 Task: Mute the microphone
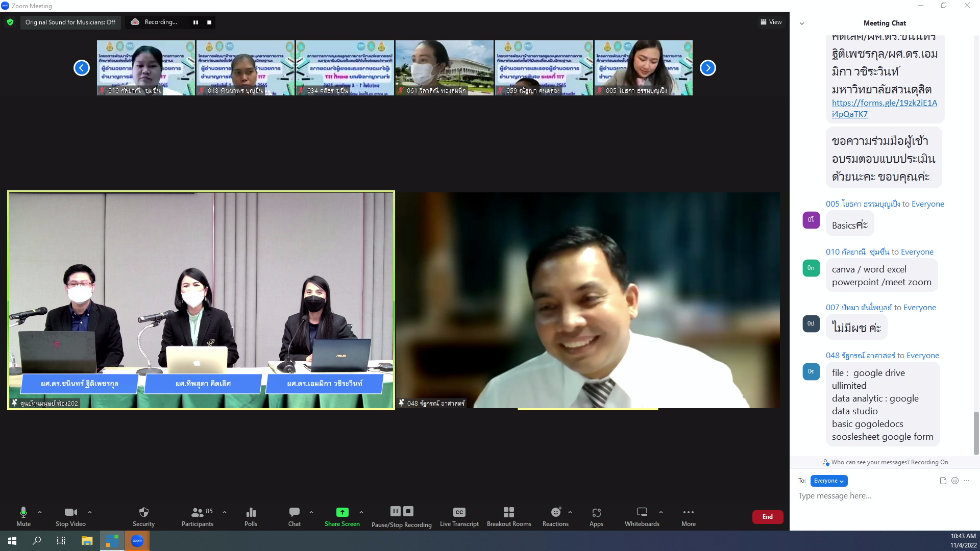[23, 512]
